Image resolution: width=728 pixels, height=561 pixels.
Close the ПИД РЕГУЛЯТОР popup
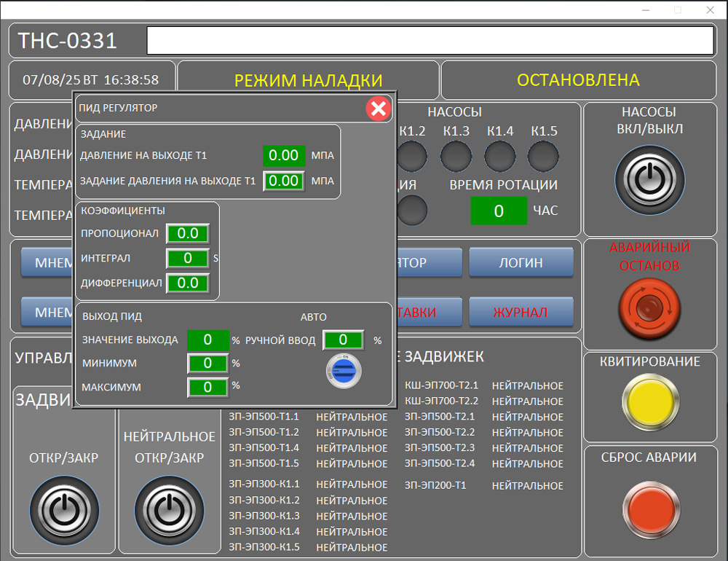coord(378,109)
